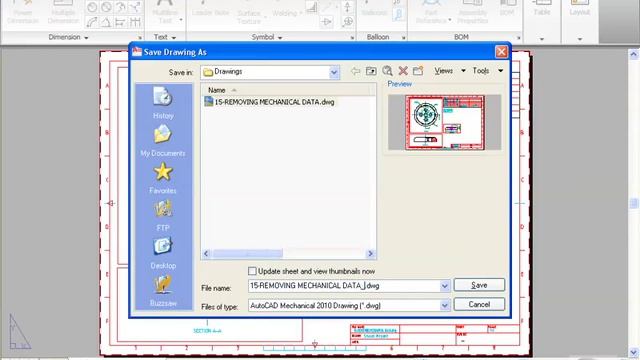Viewport: 640px width, 360px height.
Task: Open the Welding symbol dropdown in the ribbon
Action: (301, 13)
